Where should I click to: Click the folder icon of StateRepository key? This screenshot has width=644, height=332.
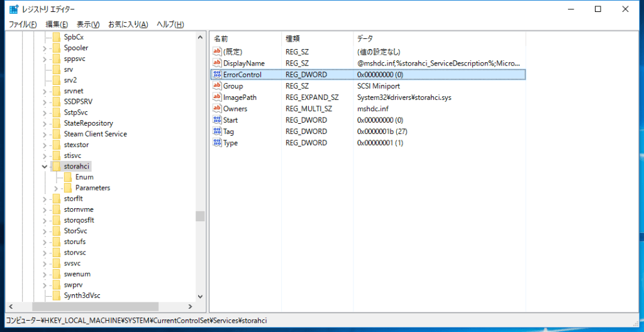[x=57, y=123]
